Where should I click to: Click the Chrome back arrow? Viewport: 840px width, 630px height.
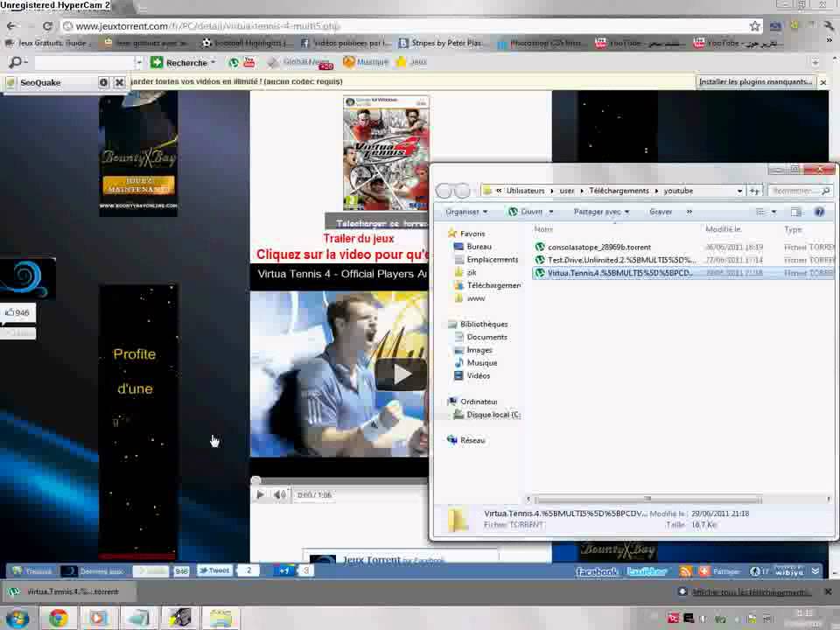point(11,25)
